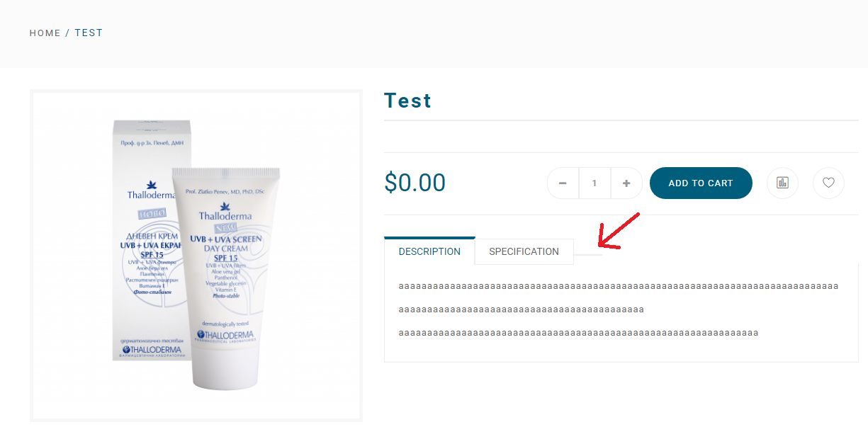Add product to wishlist via heart icon

pyautogui.click(x=828, y=183)
